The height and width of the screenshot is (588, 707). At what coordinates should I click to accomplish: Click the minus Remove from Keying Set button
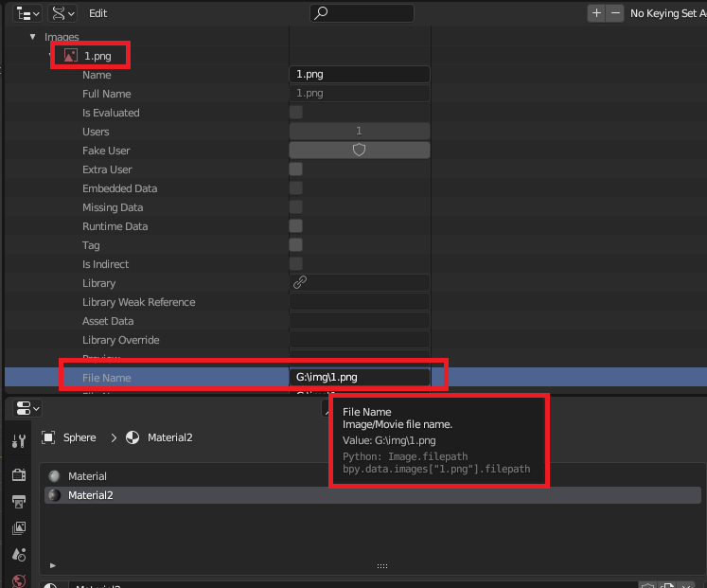click(615, 13)
